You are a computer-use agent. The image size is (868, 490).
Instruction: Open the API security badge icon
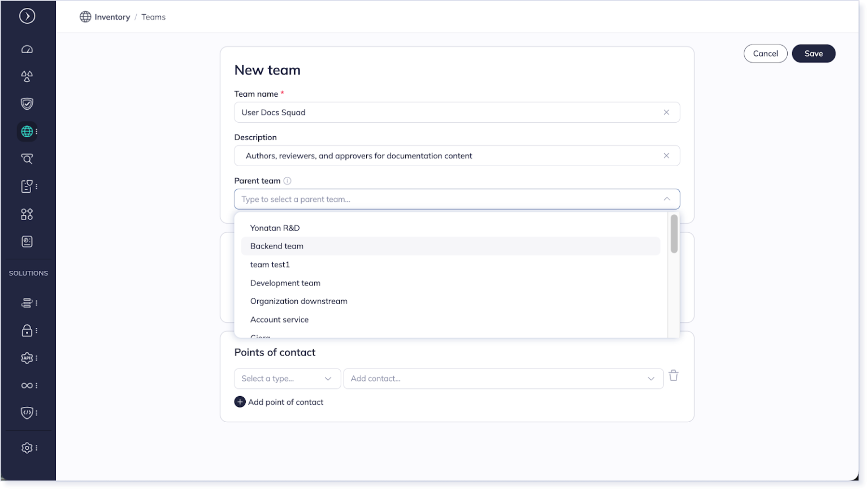pyautogui.click(x=26, y=358)
